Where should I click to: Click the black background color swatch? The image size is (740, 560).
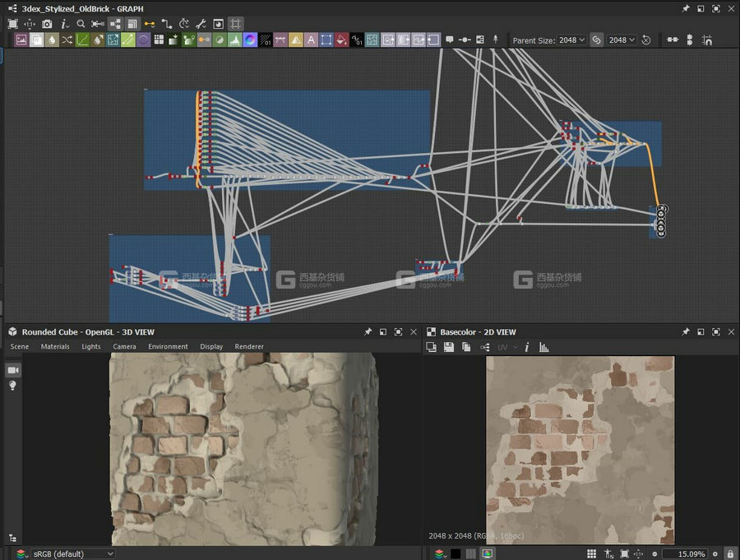(x=456, y=554)
